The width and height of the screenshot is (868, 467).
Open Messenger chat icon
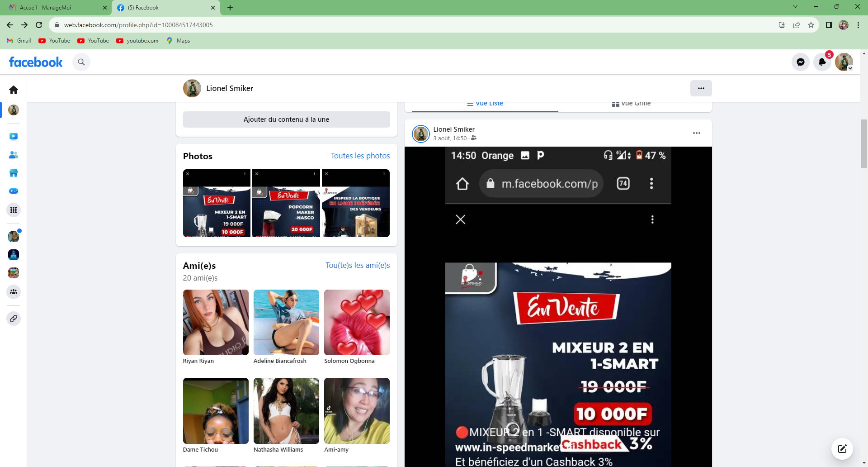800,62
